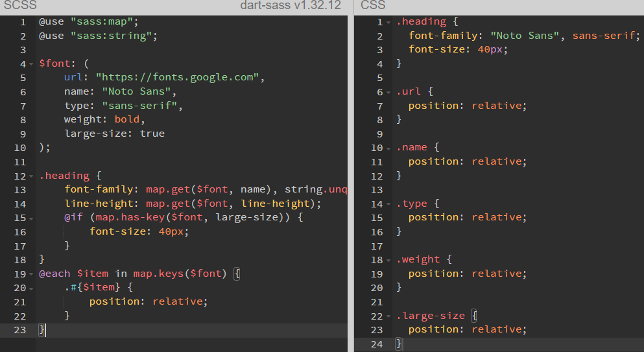
Task: Collapse the @if block fold arrow
Action: [31, 218]
